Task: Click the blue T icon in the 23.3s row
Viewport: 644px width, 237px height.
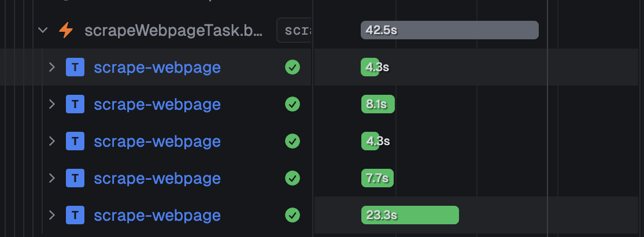Action: point(75,215)
